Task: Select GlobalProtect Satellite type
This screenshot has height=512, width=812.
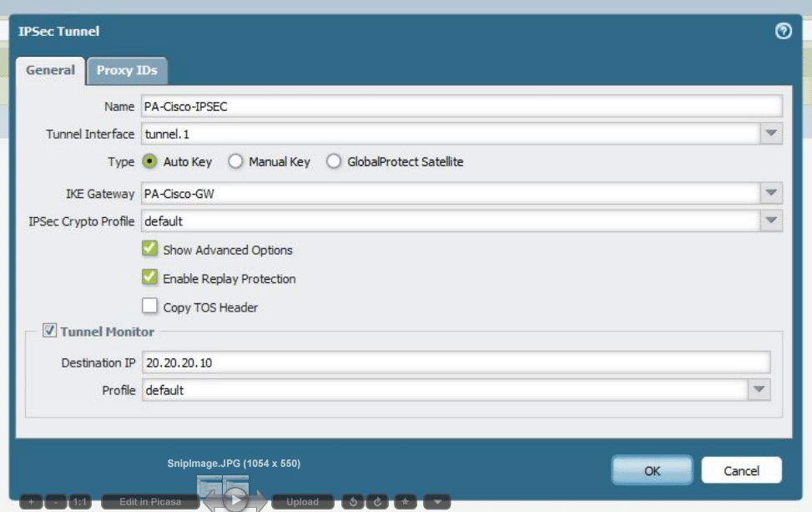Action: [334, 162]
